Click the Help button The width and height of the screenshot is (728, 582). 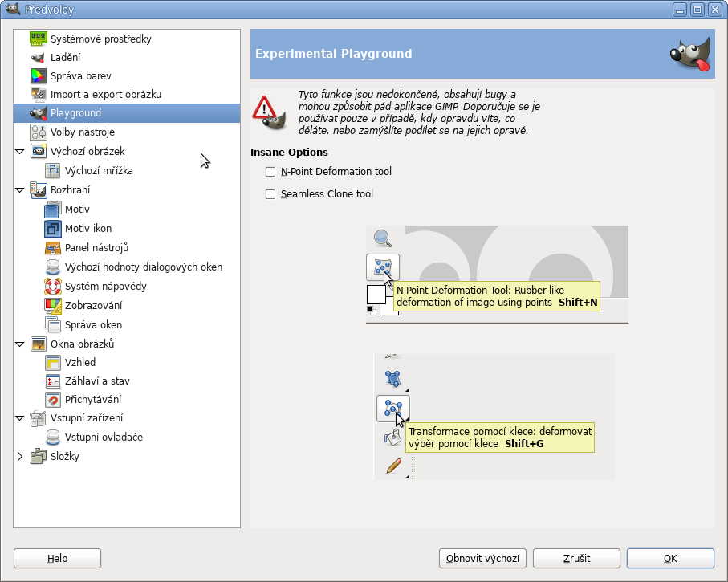(57, 558)
